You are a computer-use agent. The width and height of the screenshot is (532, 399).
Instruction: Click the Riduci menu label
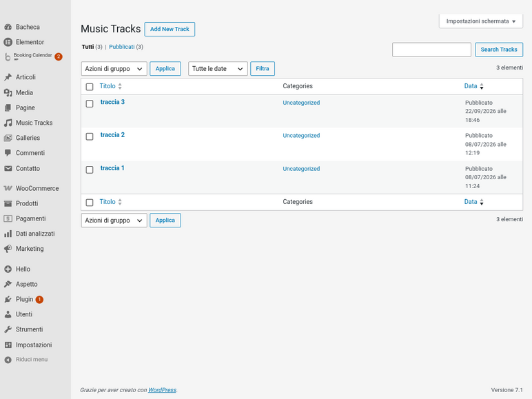pos(32,360)
